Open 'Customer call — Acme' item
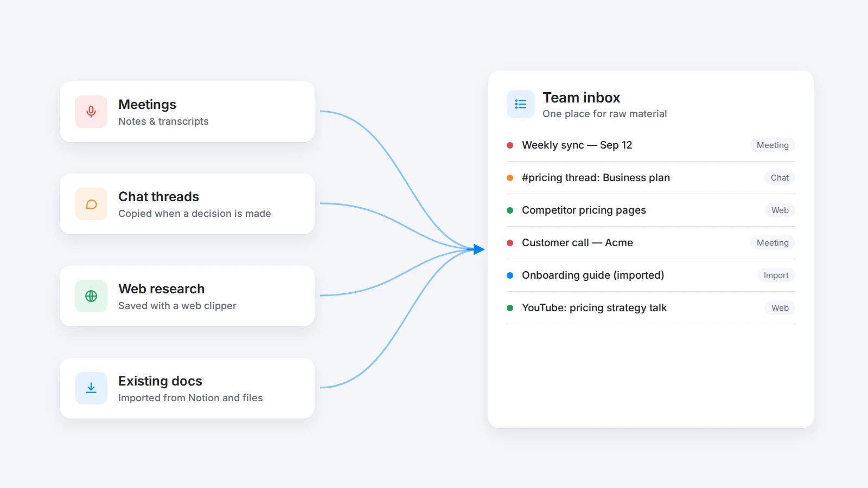 tap(651, 243)
